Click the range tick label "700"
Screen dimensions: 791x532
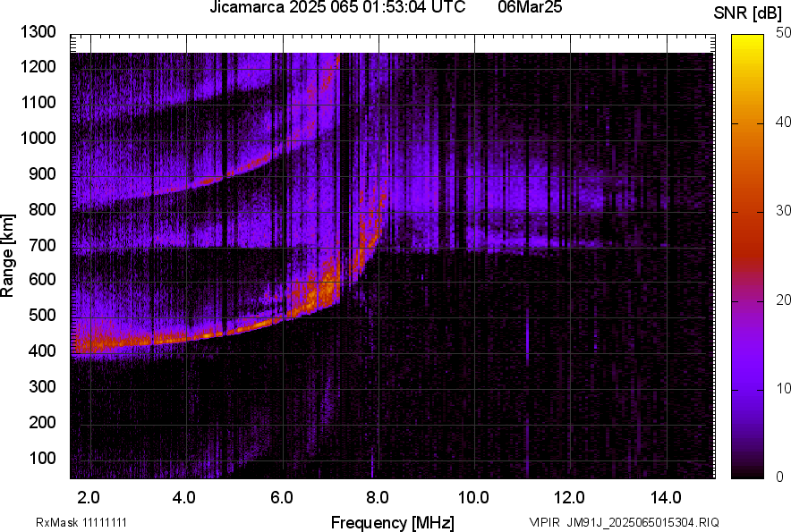coord(42,245)
